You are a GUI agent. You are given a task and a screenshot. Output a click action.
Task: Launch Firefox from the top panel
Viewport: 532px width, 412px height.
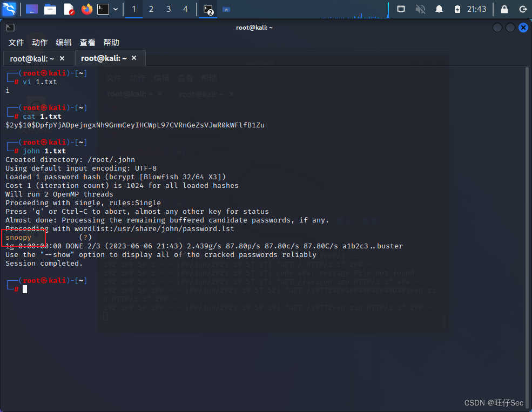(x=87, y=9)
